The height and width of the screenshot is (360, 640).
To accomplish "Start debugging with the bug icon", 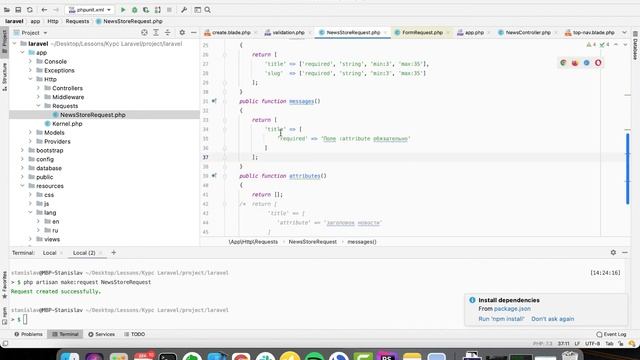I will pyautogui.click(x=134, y=10).
